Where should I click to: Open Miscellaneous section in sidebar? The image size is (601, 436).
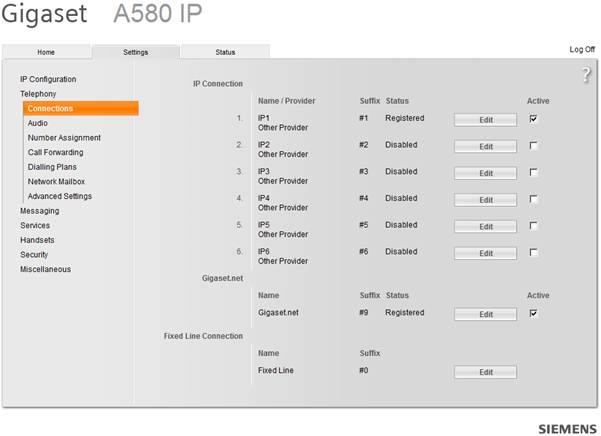(46, 269)
